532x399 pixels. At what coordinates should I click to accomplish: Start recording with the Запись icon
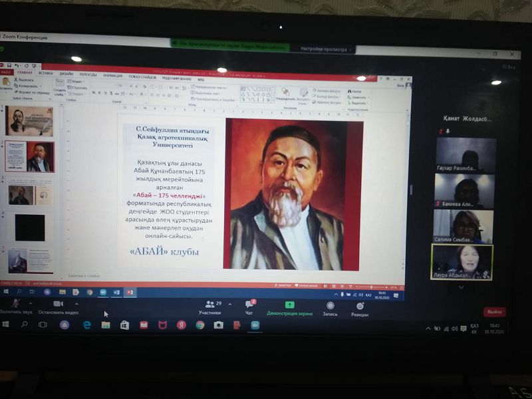coord(330,305)
